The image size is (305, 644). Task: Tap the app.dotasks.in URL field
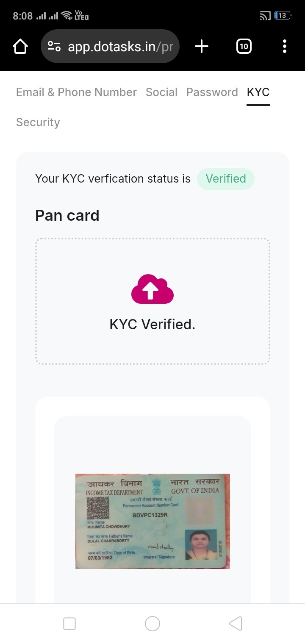[121, 47]
